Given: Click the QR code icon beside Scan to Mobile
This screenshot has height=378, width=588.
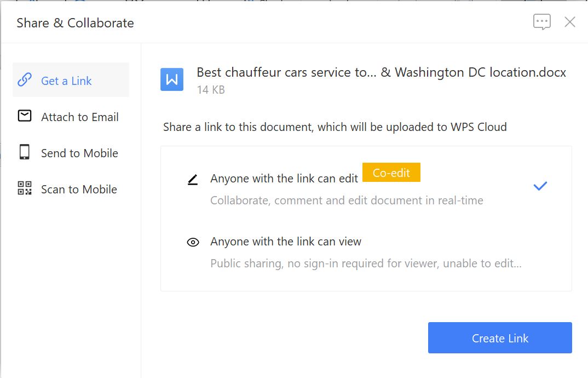Looking at the screenshot, I should click(x=24, y=189).
